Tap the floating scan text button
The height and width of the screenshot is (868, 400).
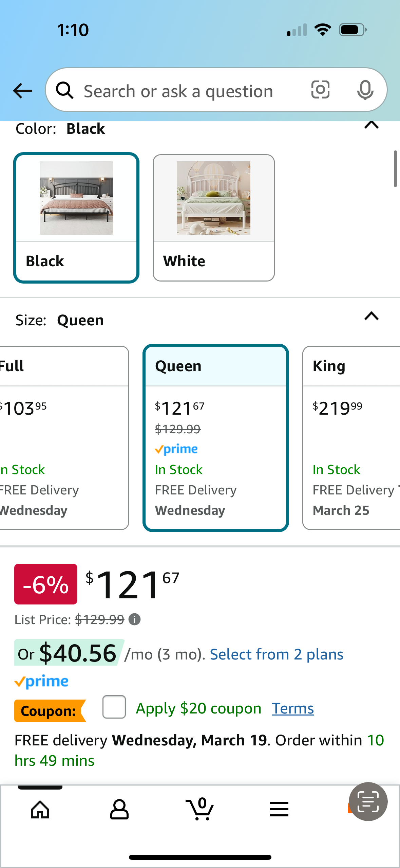click(368, 801)
